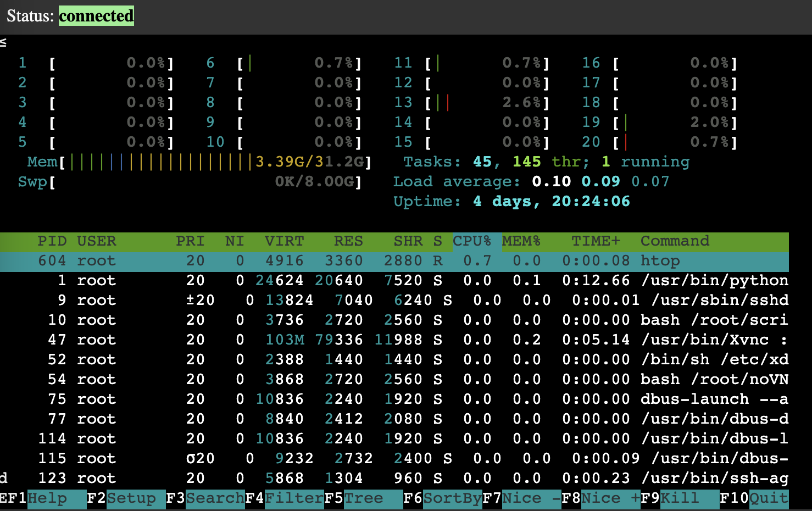Select the PID 114 process row
This screenshot has height=511, width=812.
pos(394,439)
